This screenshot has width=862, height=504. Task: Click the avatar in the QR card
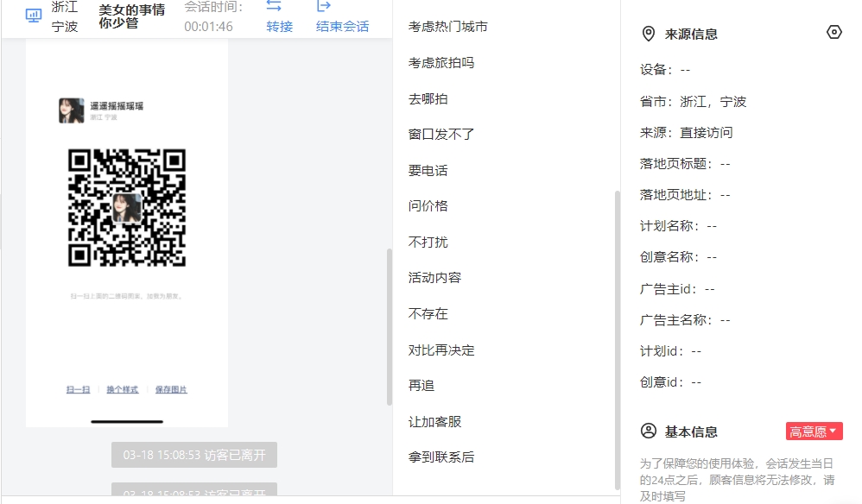(x=72, y=110)
